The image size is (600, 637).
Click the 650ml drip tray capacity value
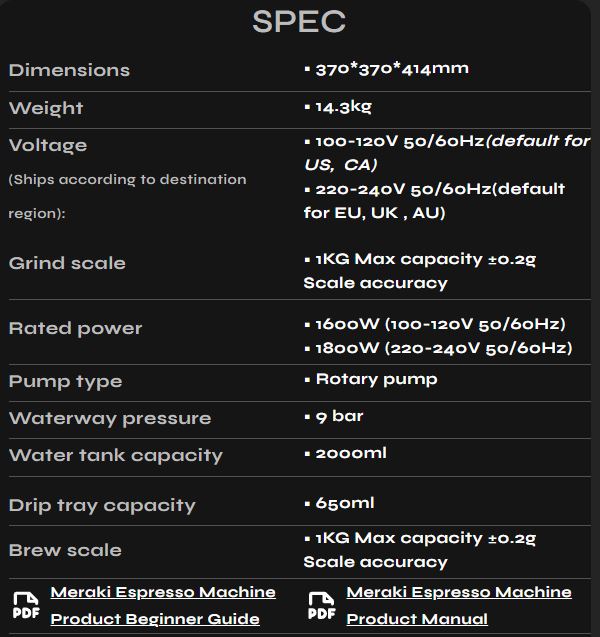click(345, 503)
